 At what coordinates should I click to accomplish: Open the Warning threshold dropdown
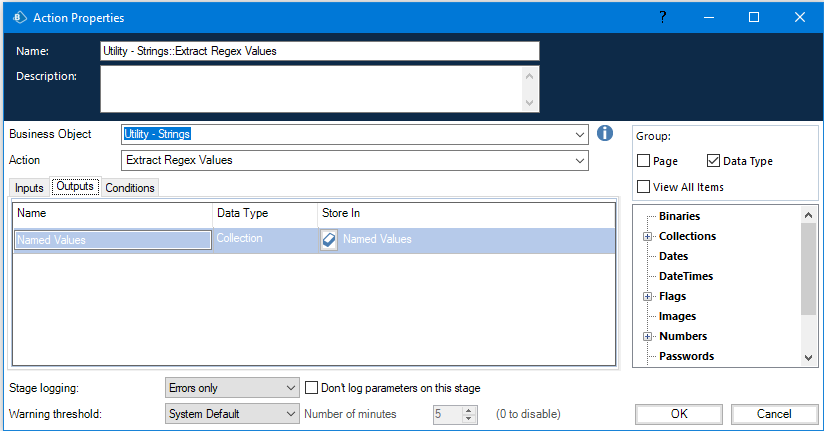pyautogui.click(x=290, y=414)
